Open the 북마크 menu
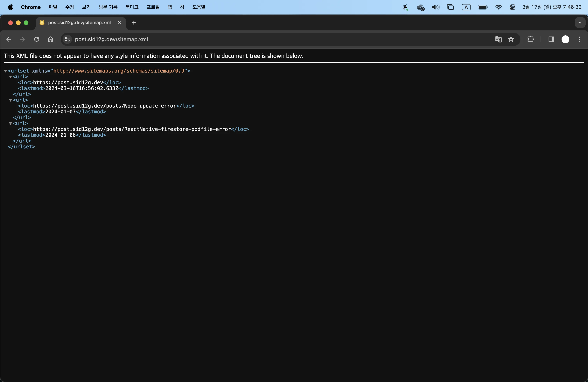The image size is (588, 382). click(x=132, y=7)
